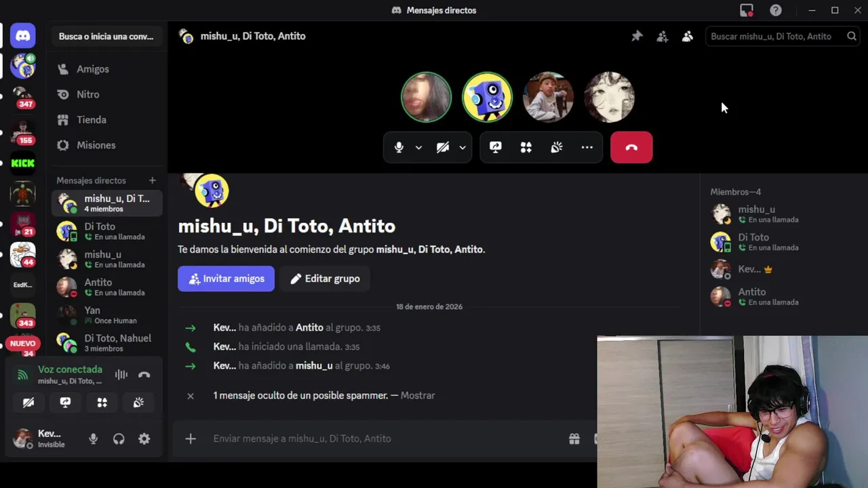Open soundboard from voice panel
This screenshot has width=868, height=488.
[138, 403]
